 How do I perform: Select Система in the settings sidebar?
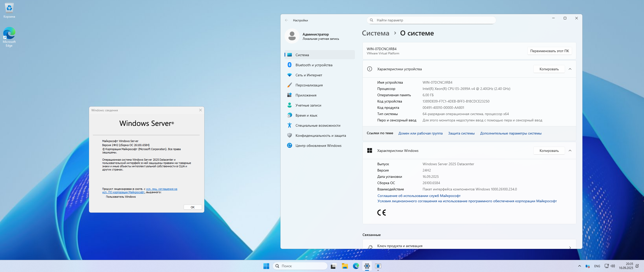pyautogui.click(x=320, y=55)
